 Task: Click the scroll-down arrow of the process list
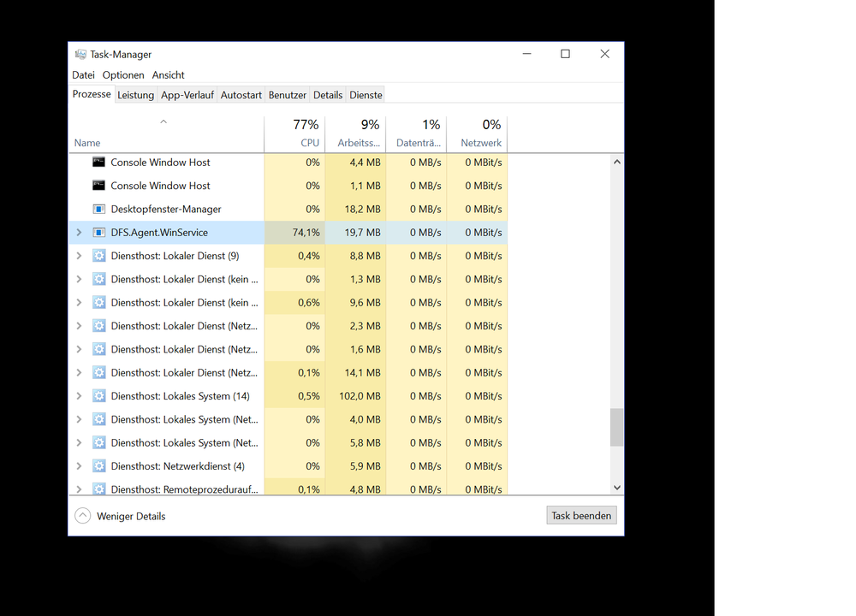click(616, 488)
